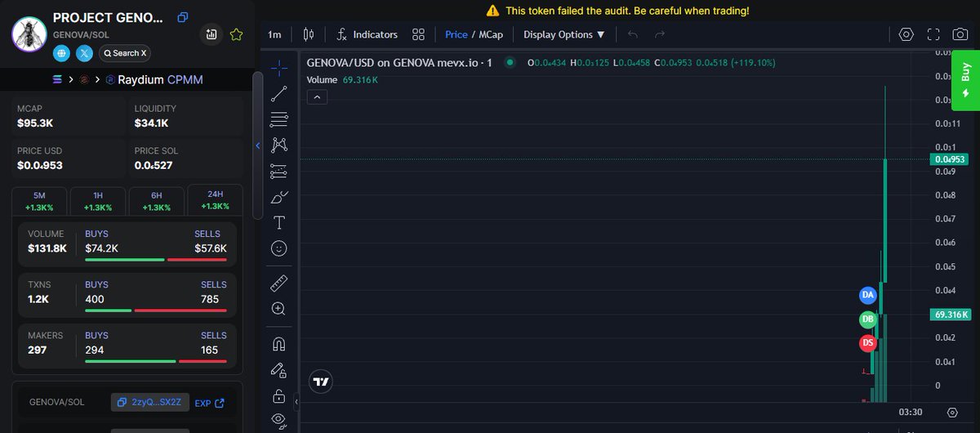Select the Fibonacci retracement tool
Viewport: 980px width, 433px height.
click(279, 119)
